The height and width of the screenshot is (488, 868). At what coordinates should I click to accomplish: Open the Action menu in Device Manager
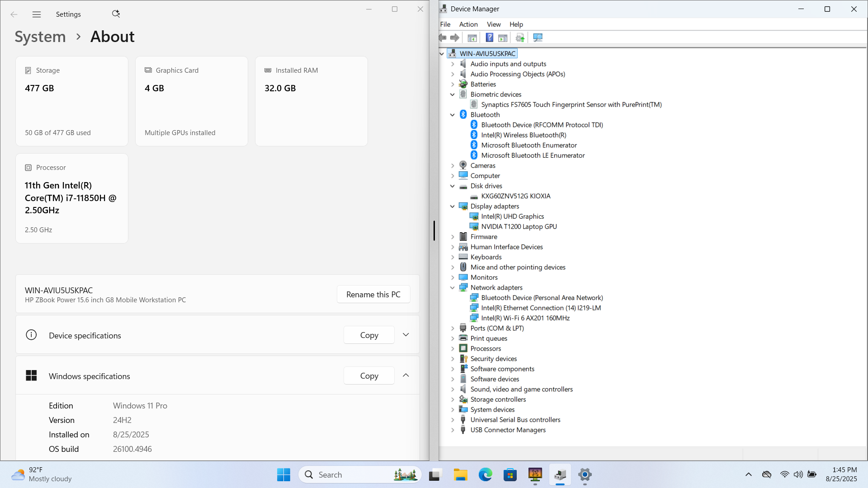tap(468, 24)
